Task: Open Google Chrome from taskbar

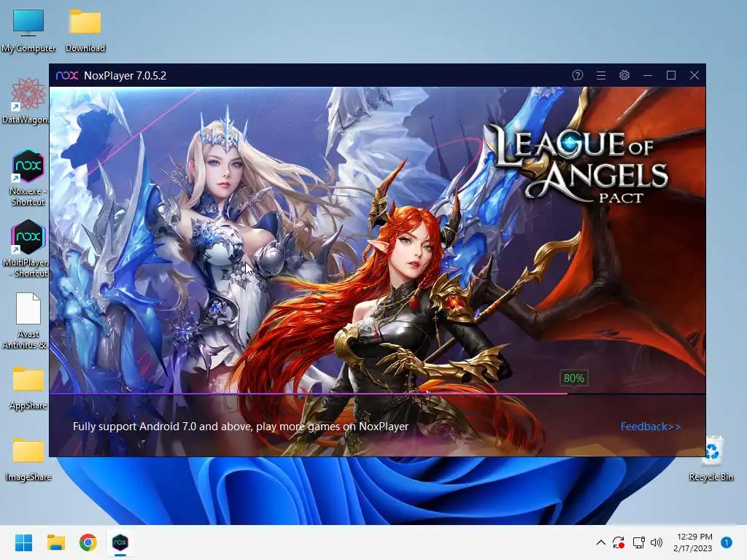Action: [x=88, y=542]
